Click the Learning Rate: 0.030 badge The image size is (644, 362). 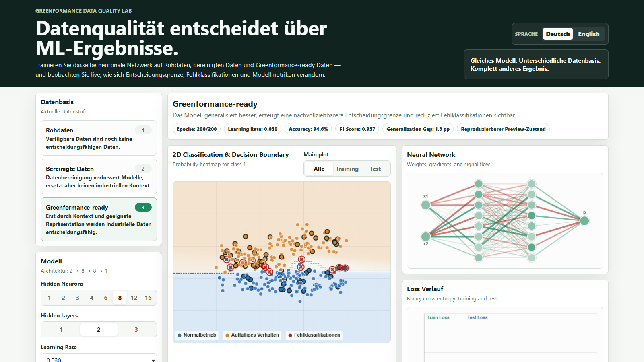252,129
